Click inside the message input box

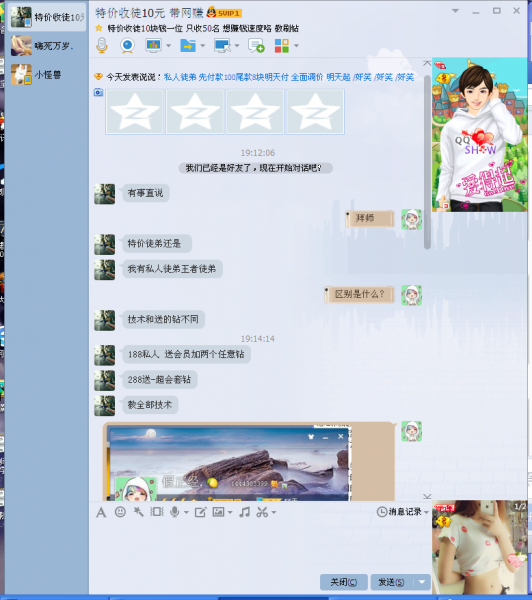coord(260,545)
